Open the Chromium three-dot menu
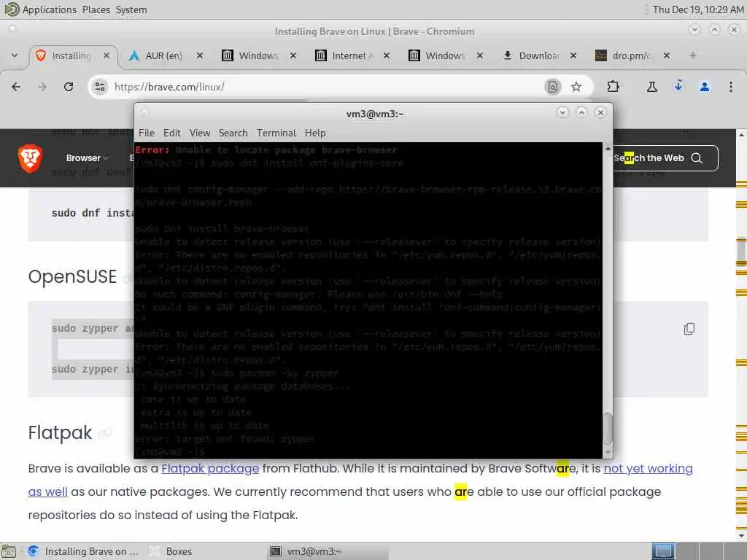This screenshot has width=747, height=560. 731,87
